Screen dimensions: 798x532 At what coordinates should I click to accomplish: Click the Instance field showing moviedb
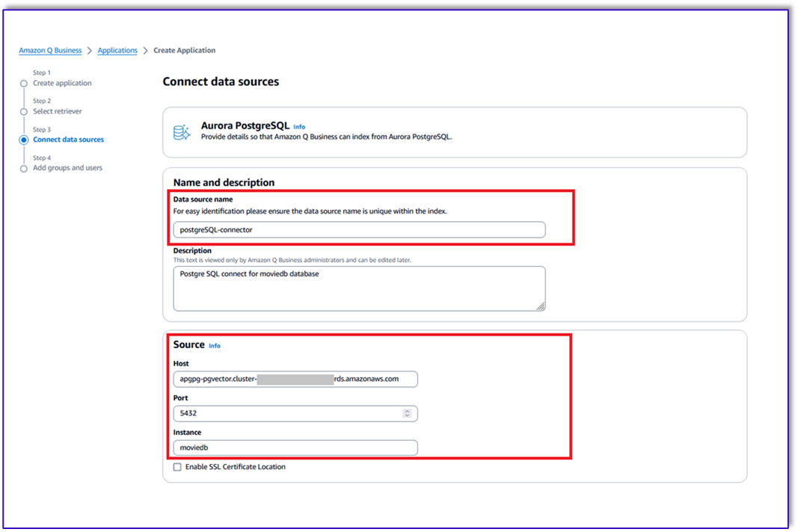pos(295,448)
